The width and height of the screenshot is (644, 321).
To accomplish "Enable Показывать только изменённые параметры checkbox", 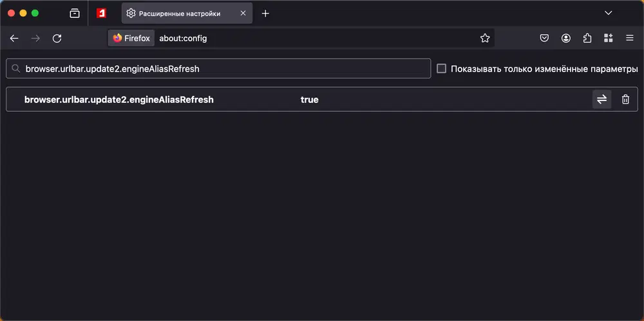I will tap(441, 69).
